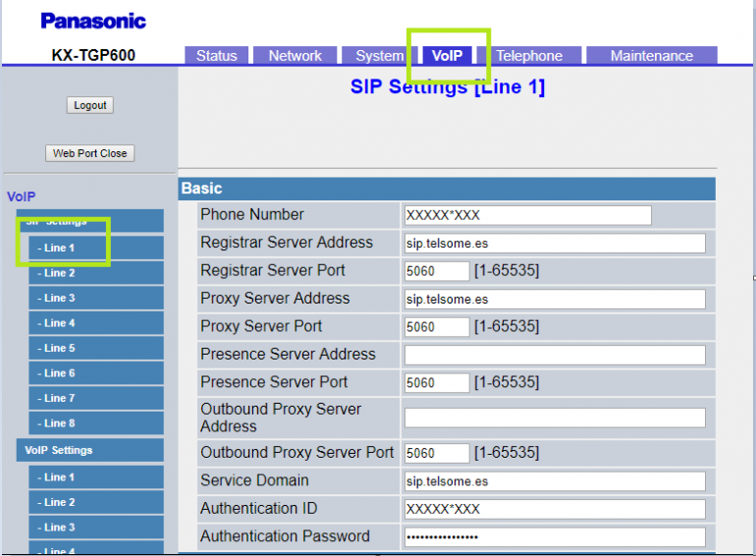Select VoIP Settings Line 3
756x556 pixels.
[x=96, y=528]
